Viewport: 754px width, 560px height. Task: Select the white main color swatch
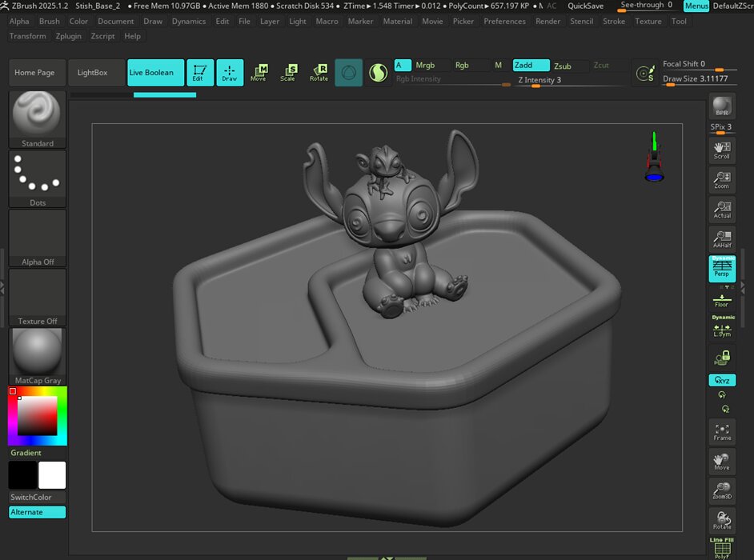(x=52, y=475)
